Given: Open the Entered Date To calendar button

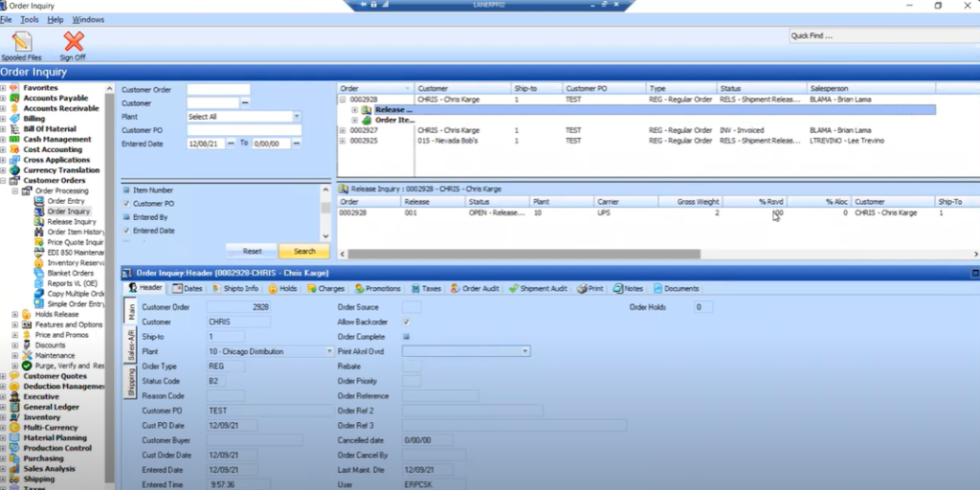Looking at the screenshot, I should pos(297,144).
